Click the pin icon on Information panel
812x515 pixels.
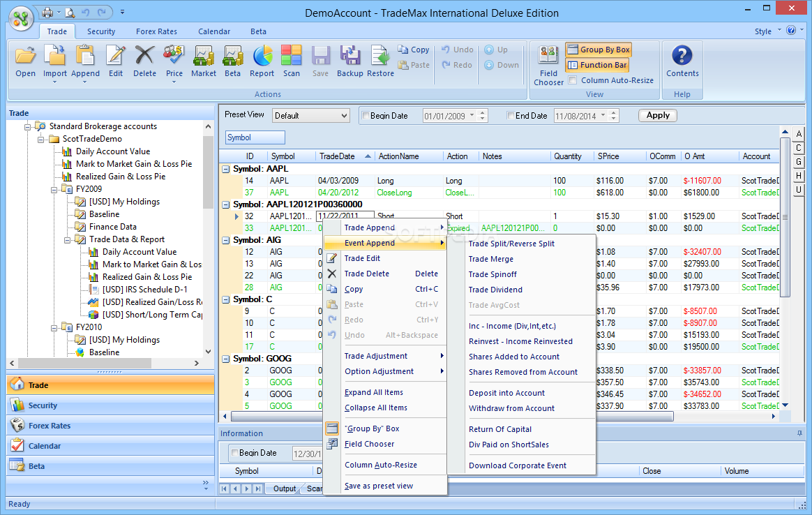click(x=799, y=433)
